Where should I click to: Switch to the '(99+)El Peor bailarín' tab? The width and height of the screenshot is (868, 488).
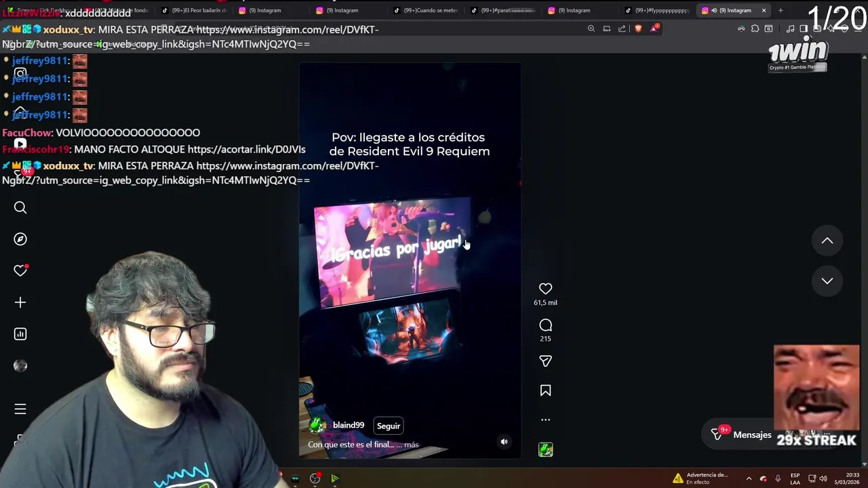click(x=194, y=10)
